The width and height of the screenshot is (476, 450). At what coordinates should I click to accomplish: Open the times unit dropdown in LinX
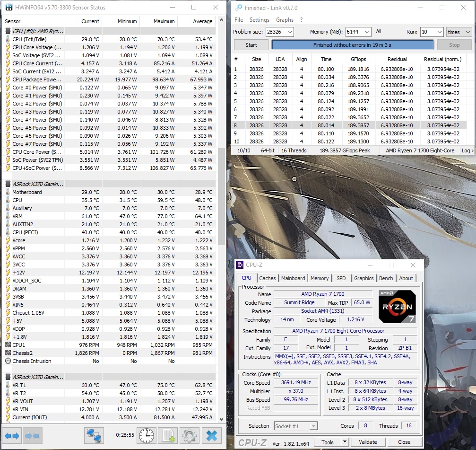tap(468, 32)
